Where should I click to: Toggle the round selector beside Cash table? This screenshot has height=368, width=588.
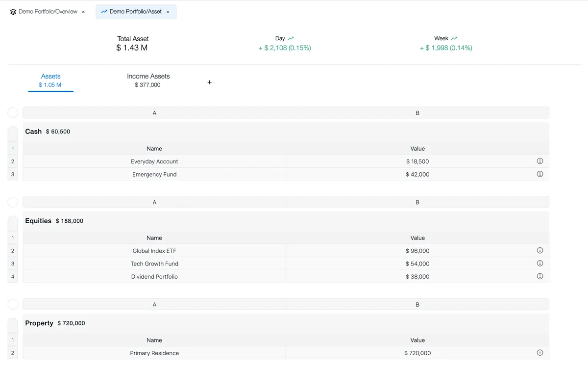tap(13, 113)
